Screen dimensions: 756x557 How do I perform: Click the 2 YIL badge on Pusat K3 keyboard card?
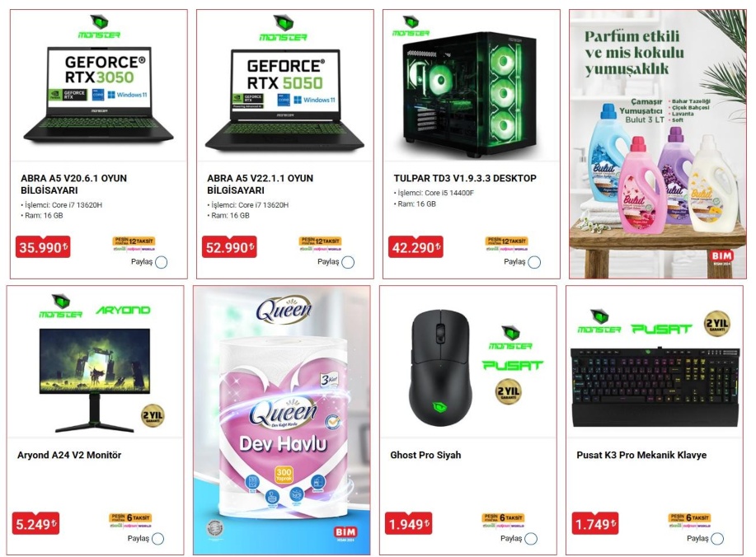point(717,323)
